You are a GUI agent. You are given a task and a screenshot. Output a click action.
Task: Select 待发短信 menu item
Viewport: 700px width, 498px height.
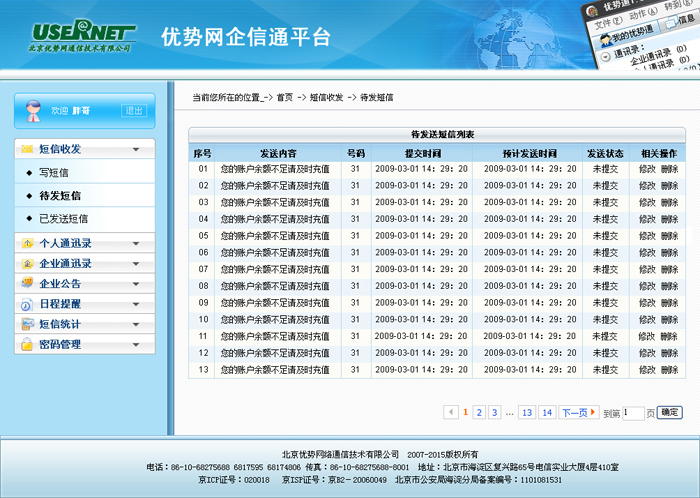pyautogui.click(x=60, y=195)
